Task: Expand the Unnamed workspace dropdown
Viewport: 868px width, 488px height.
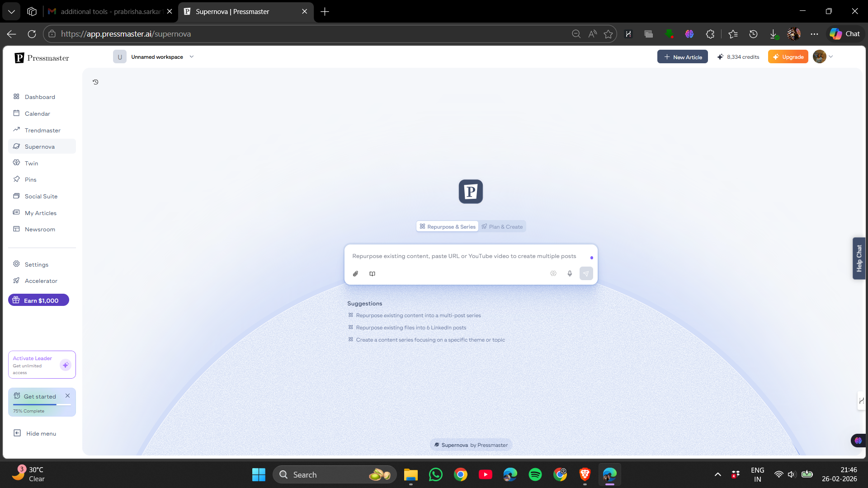Action: [192, 57]
